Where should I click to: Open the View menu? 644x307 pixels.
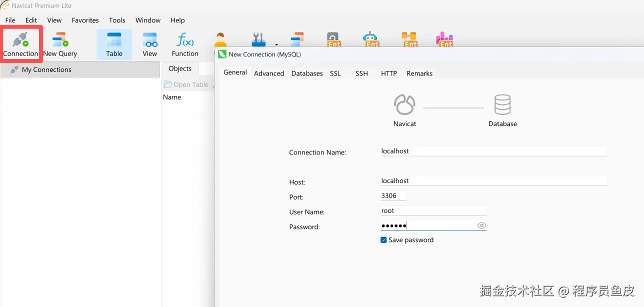point(54,20)
